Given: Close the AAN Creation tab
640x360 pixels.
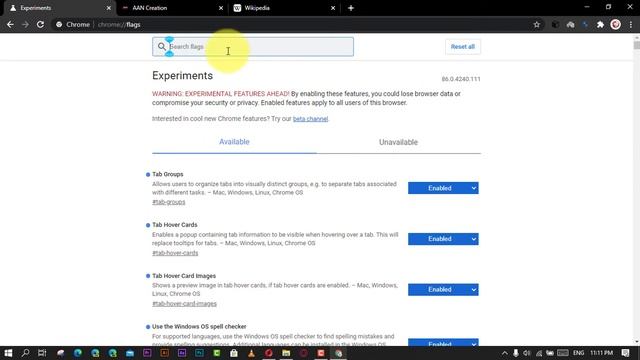Looking at the screenshot, I should coord(221,8).
